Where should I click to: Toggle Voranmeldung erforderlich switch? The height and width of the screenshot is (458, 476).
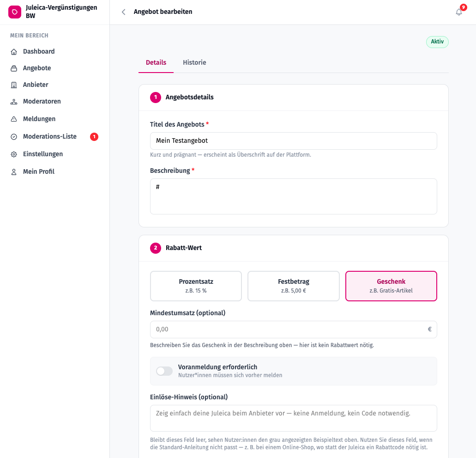[164, 371]
